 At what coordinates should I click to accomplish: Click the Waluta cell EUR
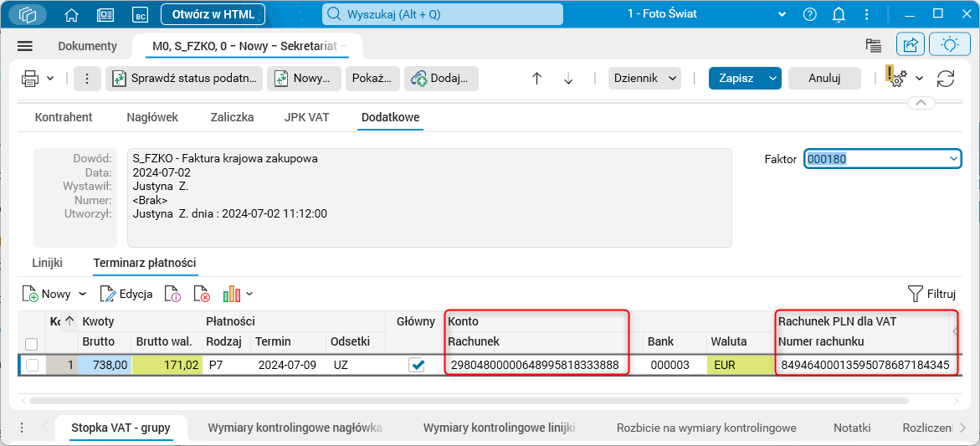739,366
